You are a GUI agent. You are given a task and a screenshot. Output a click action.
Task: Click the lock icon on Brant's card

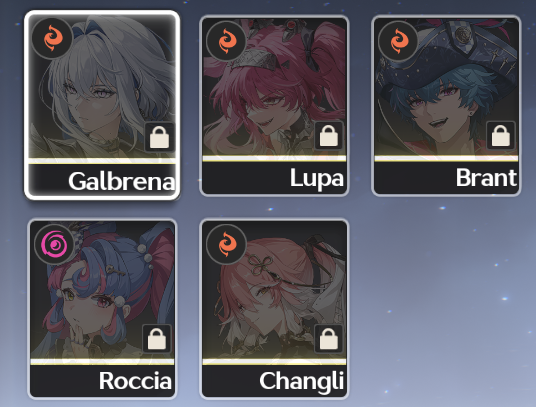(x=500, y=135)
